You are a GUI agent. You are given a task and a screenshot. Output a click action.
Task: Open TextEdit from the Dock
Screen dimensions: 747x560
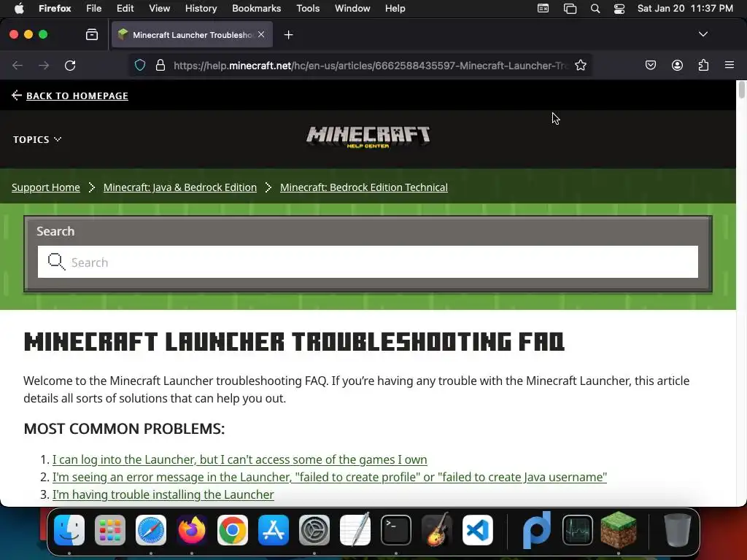(x=355, y=530)
